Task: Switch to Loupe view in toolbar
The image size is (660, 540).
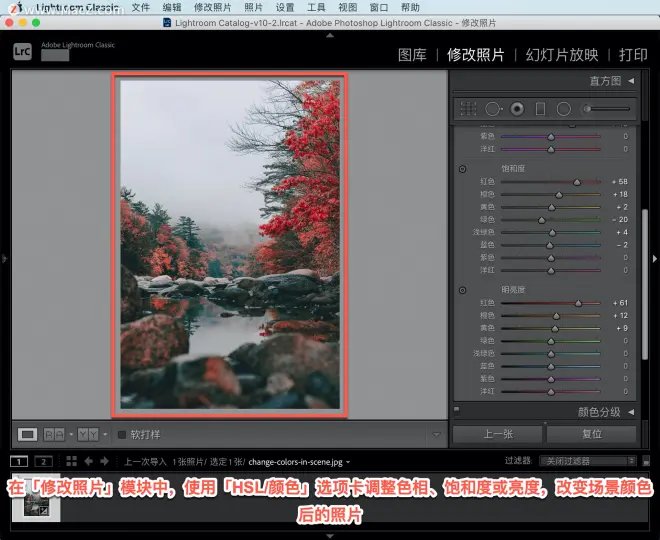Action: 27,434
